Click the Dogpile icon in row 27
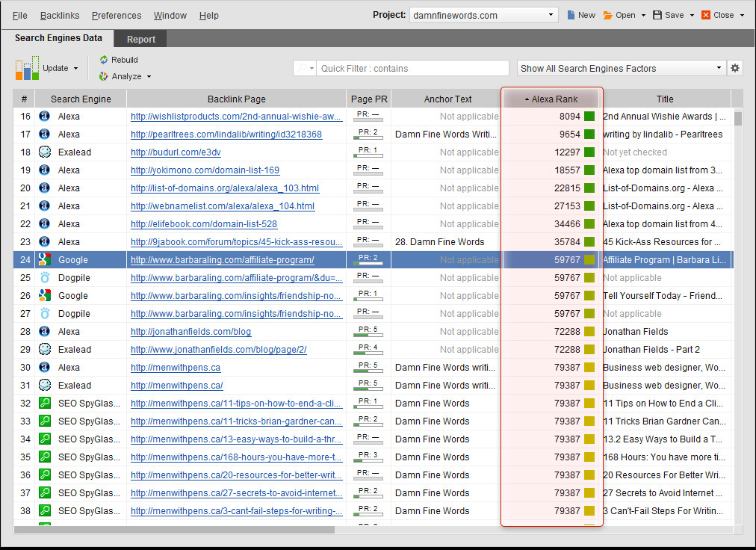This screenshot has width=756, height=550. click(x=44, y=313)
